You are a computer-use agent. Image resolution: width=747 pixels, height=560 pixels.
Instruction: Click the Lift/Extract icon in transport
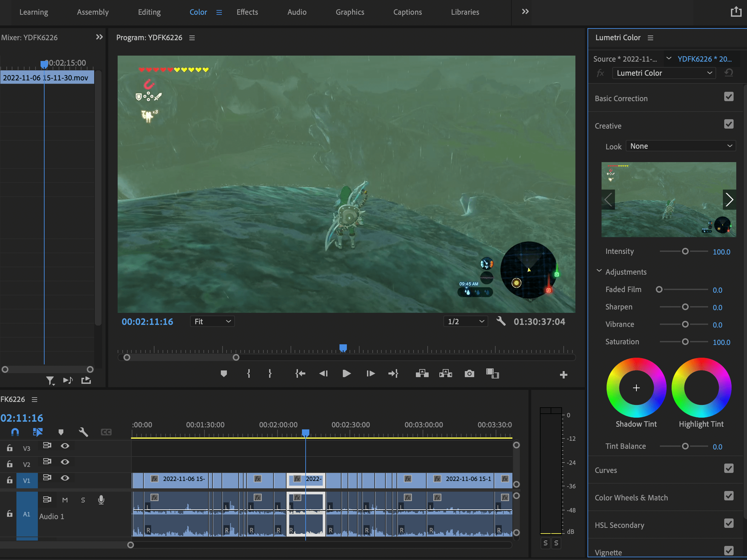[422, 373]
